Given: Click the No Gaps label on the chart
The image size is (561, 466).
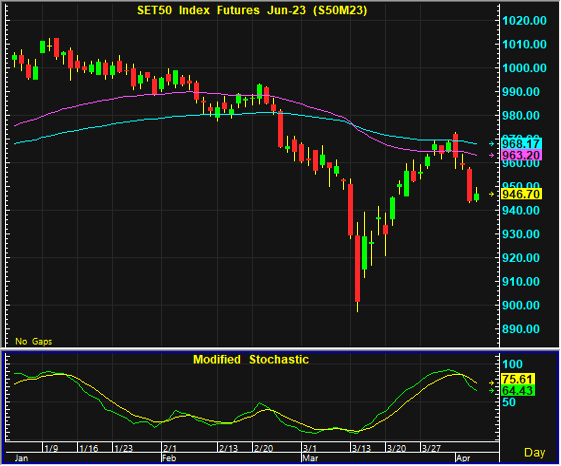Looking at the screenshot, I should [x=34, y=341].
